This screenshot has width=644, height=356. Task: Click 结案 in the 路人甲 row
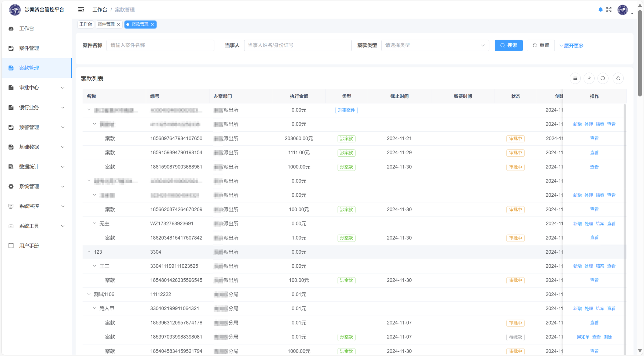pyautogui.click(x=600, y=308)
